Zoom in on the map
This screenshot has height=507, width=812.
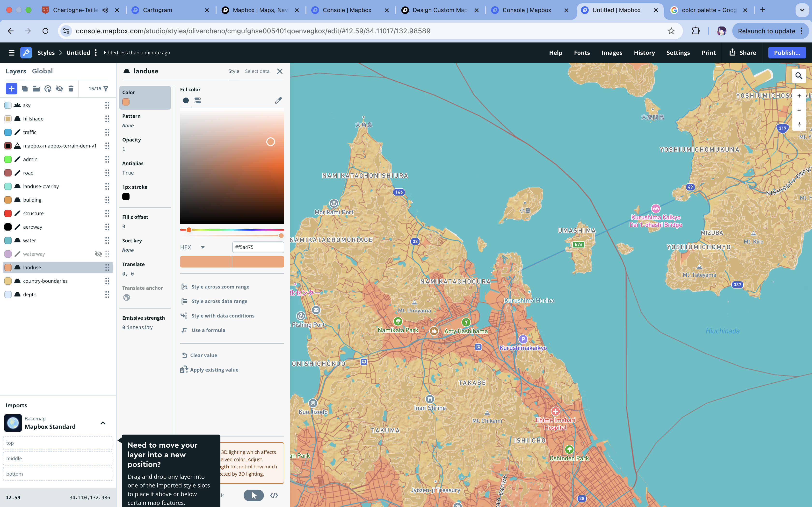(x=799, y=96)
